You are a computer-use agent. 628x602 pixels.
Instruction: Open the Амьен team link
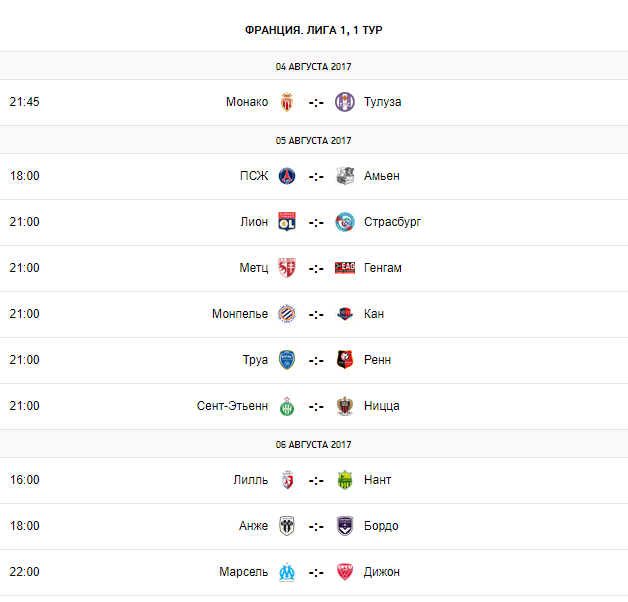point(382,176)
